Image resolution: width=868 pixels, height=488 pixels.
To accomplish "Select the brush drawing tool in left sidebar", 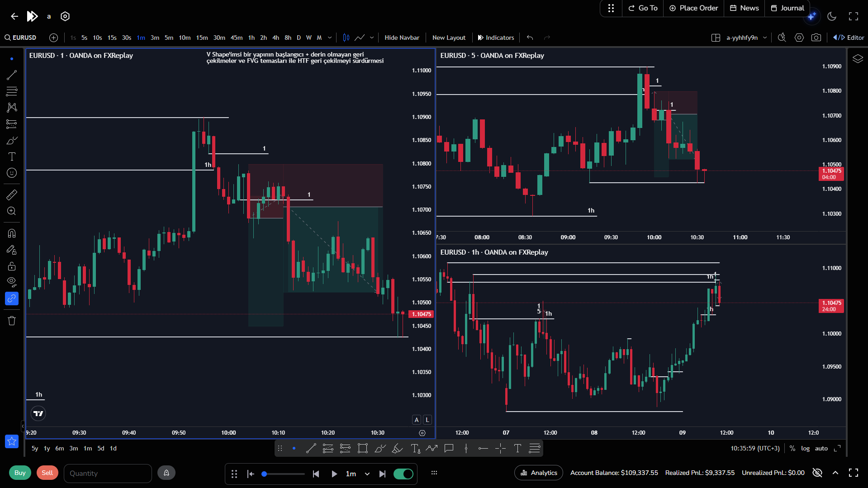I will pyautogui.click(x=12, y=140).
